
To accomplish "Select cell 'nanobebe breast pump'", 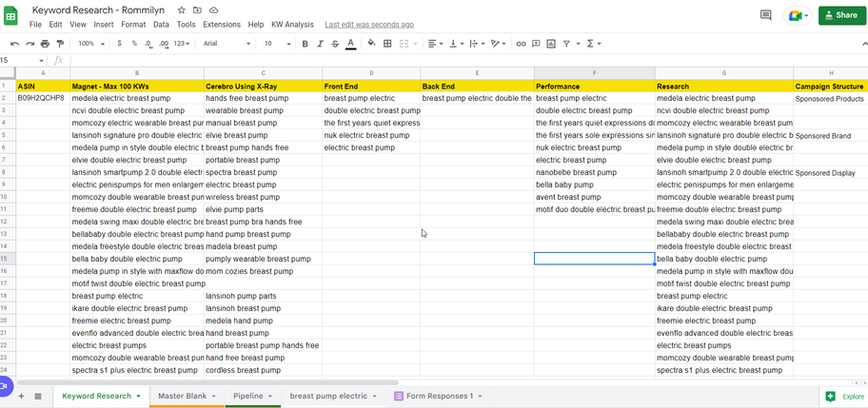I will (x=594, y=172).
